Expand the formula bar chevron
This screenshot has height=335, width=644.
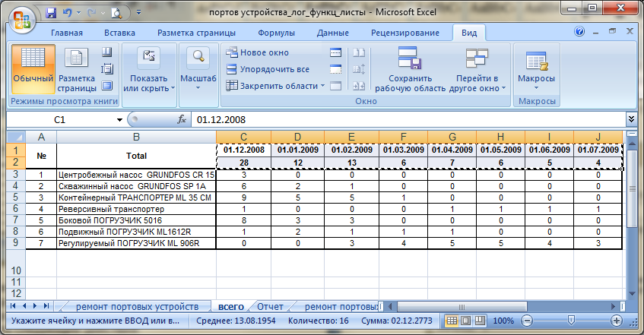pos(631,119)
